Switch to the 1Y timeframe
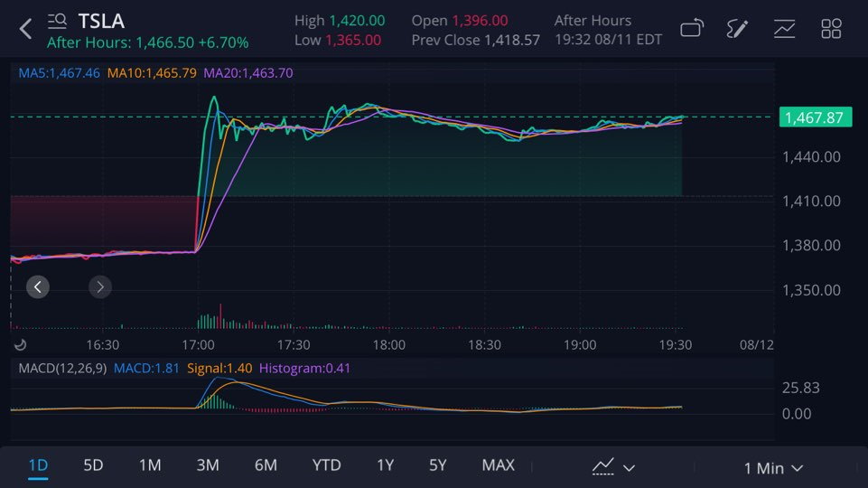Viewport: 868px width, 488px height. (x=386, y=465)
